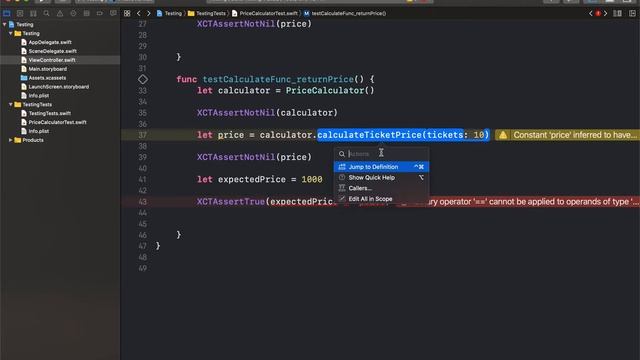Select Callers... menu text
Image resolution: width=640 pixels, height=360 pixels.
(x=360, y=188)
